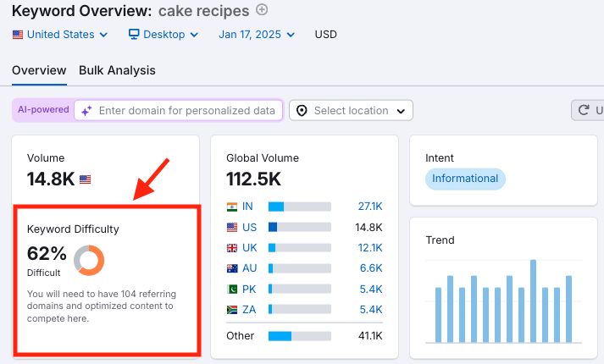Click the monitor icon beside Desktop
The height and width of the screenshot is (364, 604).
[x=134, y=34]
